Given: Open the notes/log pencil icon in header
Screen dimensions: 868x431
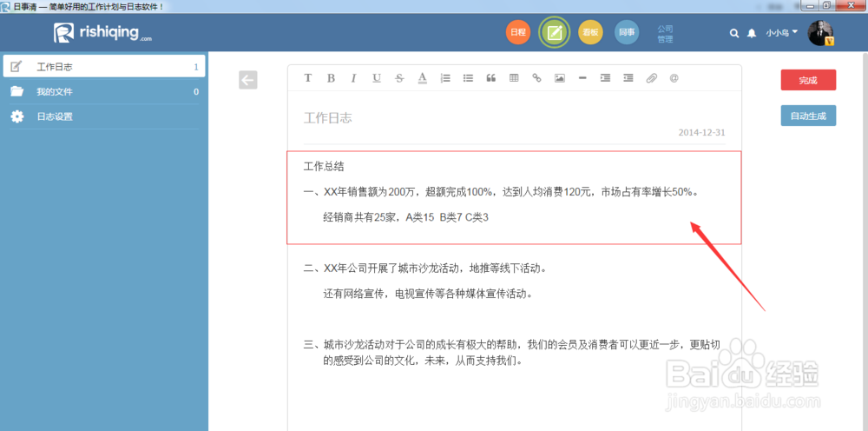Looking at the screenshot, I should (x=555, y=33).
